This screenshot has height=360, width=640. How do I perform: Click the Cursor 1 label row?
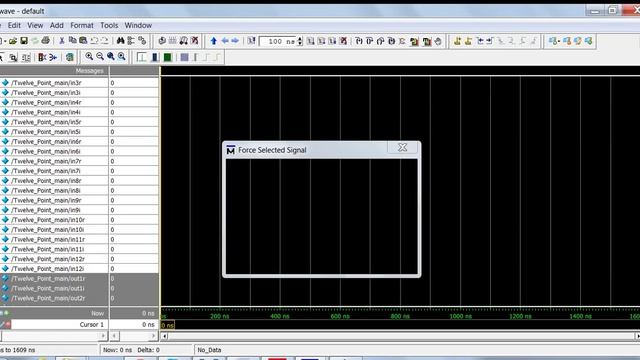pyautogui.click(x=54, y=324)
